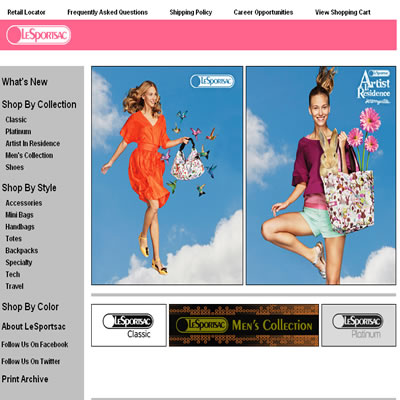Follow Us On Facebook link
Image resolution: width=400 pixels, height=400 pixels.
coord(35,345)
